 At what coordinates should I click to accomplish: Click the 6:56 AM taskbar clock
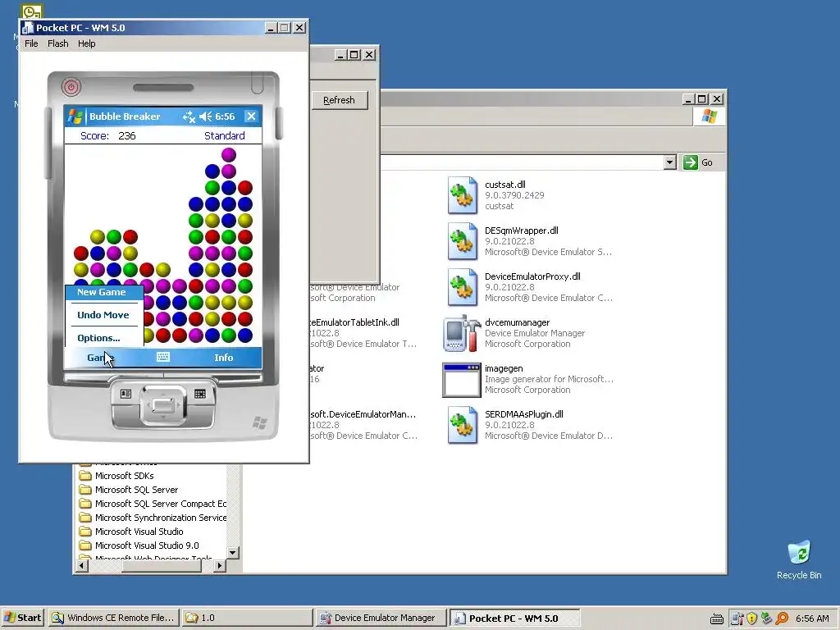812,619
